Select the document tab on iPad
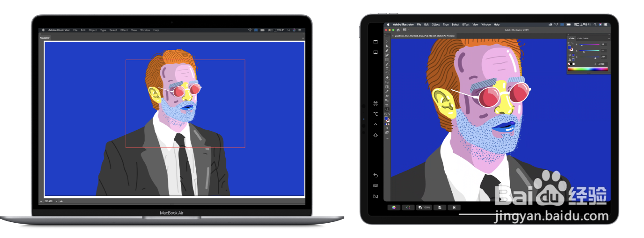 coord(423,35)
